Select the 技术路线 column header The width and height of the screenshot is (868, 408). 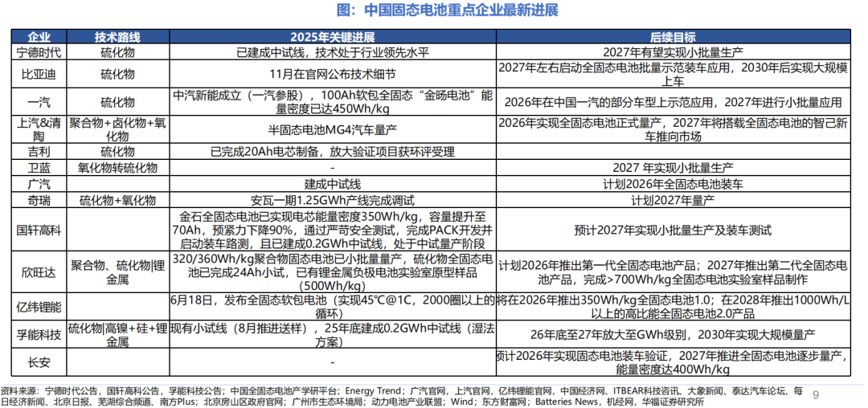pyautogui.click(x=117, y=37)
